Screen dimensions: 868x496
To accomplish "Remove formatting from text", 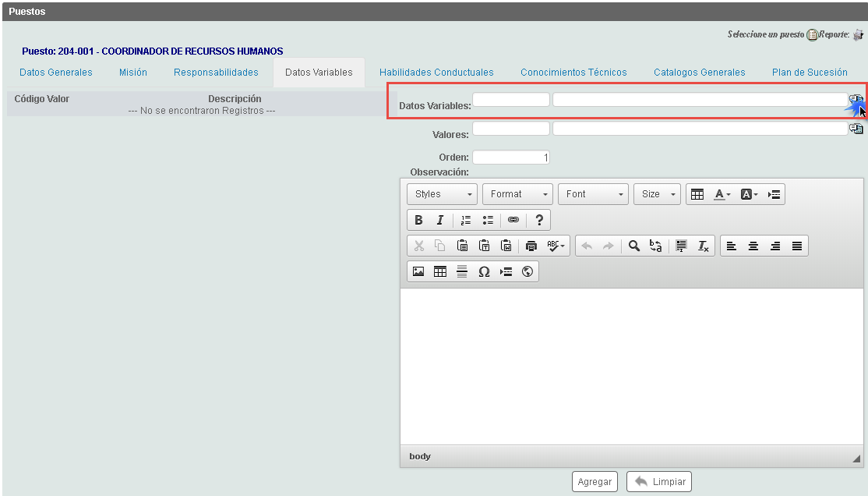I will [703, 246].
